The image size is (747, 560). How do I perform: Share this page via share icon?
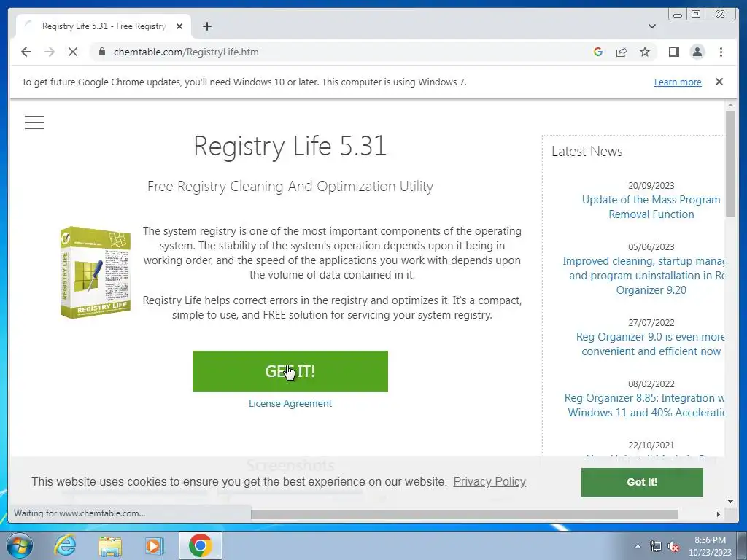[x=622, y=52]
